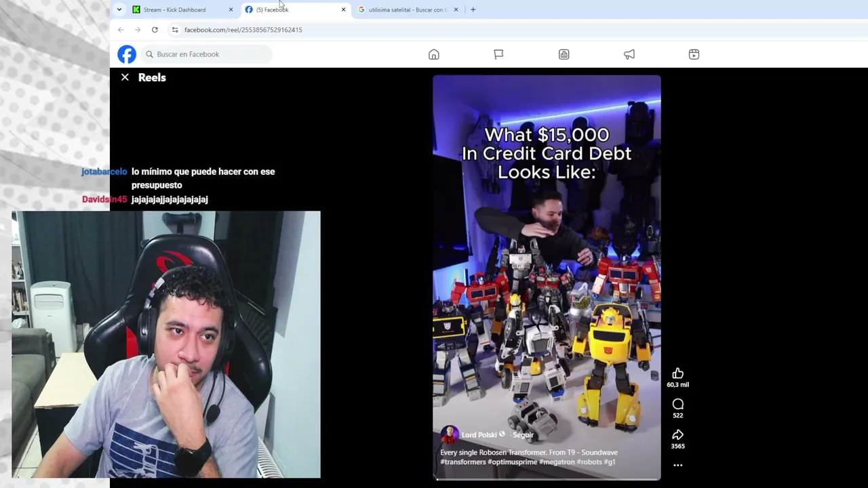Image resolution: width=868 pixels, height=488 pixels.
Task: Open the #optimusprime hashtag
Action: 513,462
